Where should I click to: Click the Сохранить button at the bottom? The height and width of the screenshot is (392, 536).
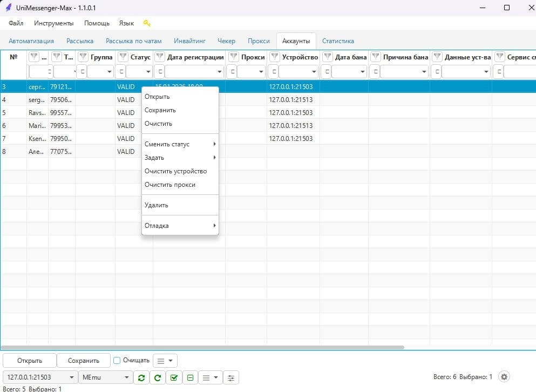[x=84, y=361]
